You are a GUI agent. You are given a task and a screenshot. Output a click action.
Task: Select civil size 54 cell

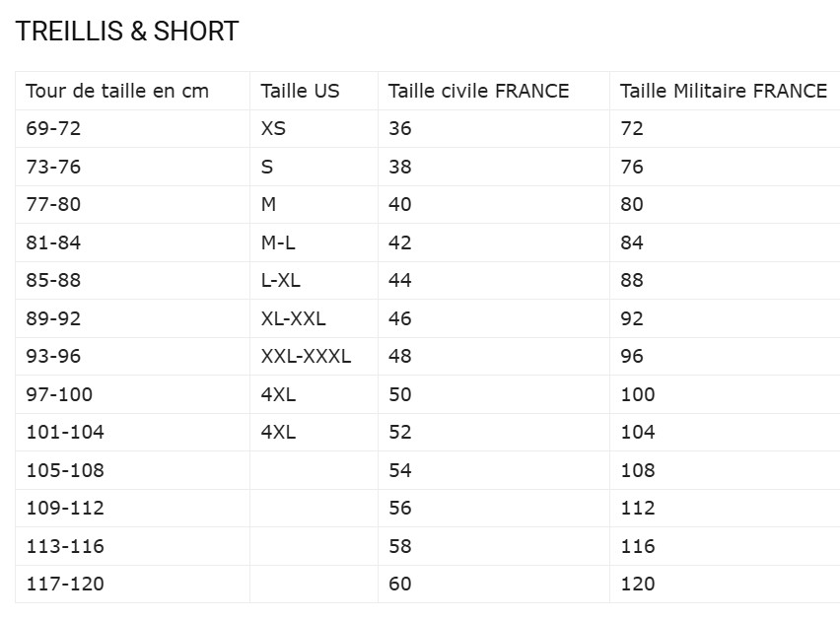pos(399,470)
